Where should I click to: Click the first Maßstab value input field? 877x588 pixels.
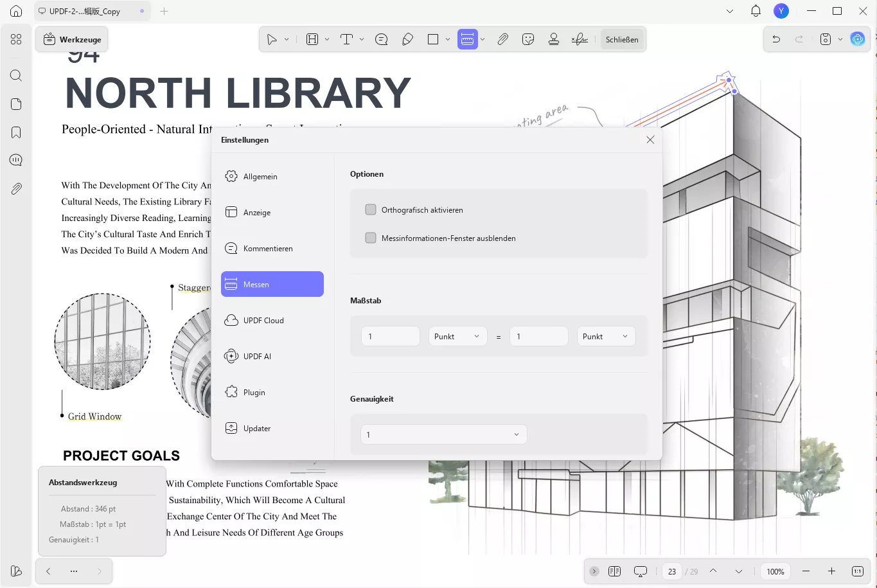391,336
